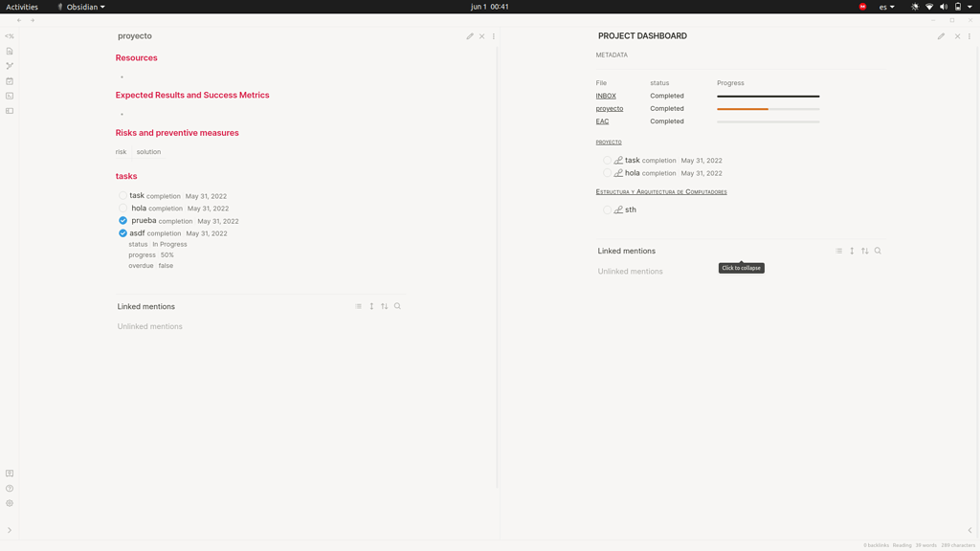Change sort order of proyecto backlinks
Screen dimensions: 980x551
pos(385,306)
